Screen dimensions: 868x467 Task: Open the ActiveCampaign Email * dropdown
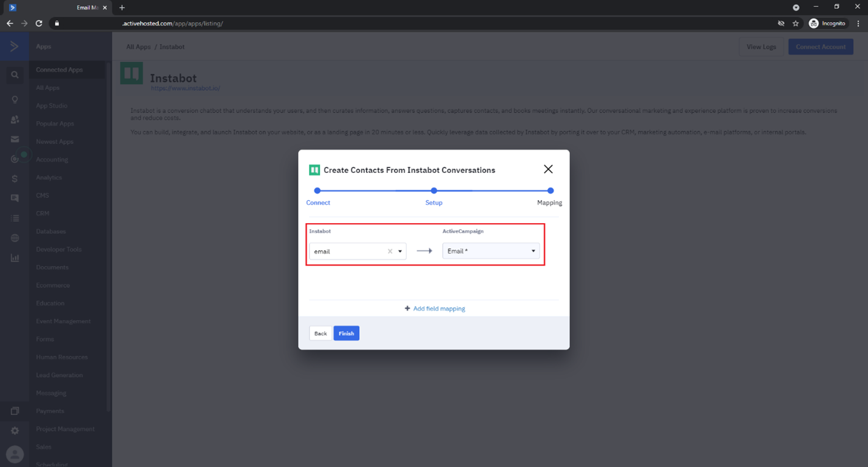click(491, 251)
